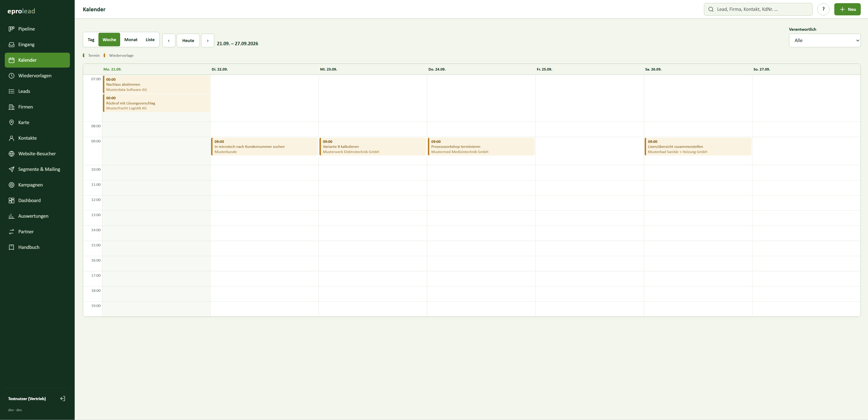Open Segmente & Mailing paper-plane icon
Viewport: 868px width, 420px height.
[12, 169]
